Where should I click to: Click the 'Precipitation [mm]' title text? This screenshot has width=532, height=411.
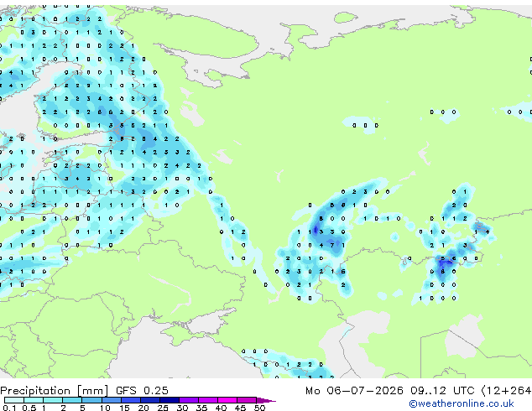55,391
